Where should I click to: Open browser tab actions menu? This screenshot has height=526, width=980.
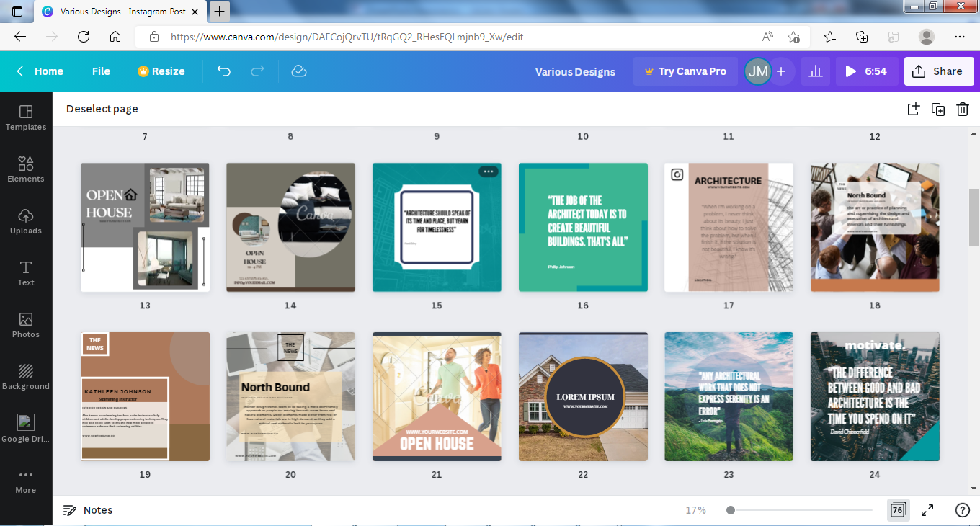point(17,12)
